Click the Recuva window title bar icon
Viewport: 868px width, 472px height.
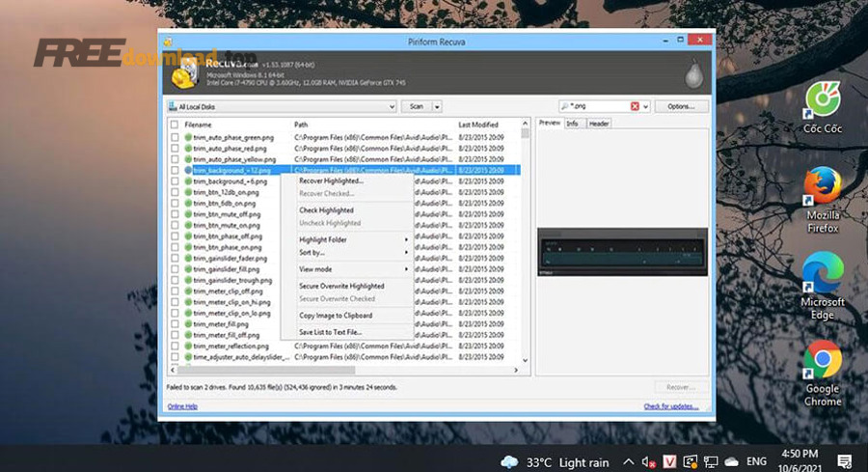click(168, 42)
